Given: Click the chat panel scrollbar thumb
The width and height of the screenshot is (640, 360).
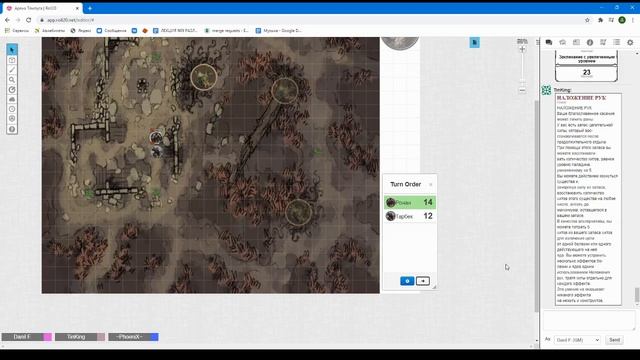Looking at the screenshot, I should 637,296.
